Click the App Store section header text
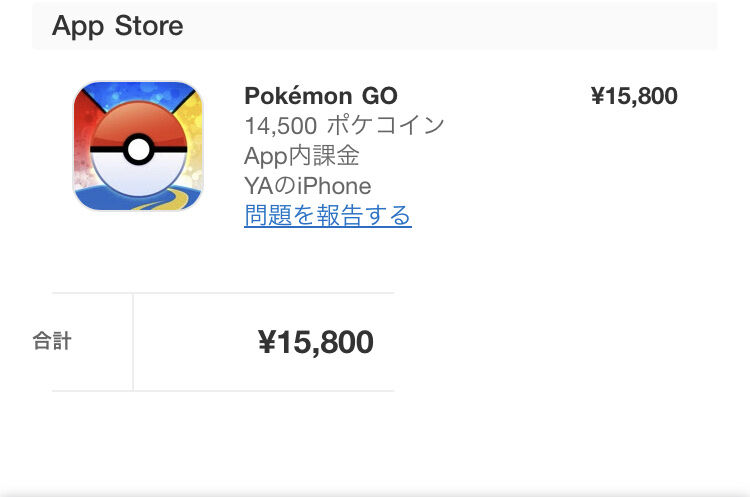The height and width of the screenshot is (497, 750). point(118,26)
